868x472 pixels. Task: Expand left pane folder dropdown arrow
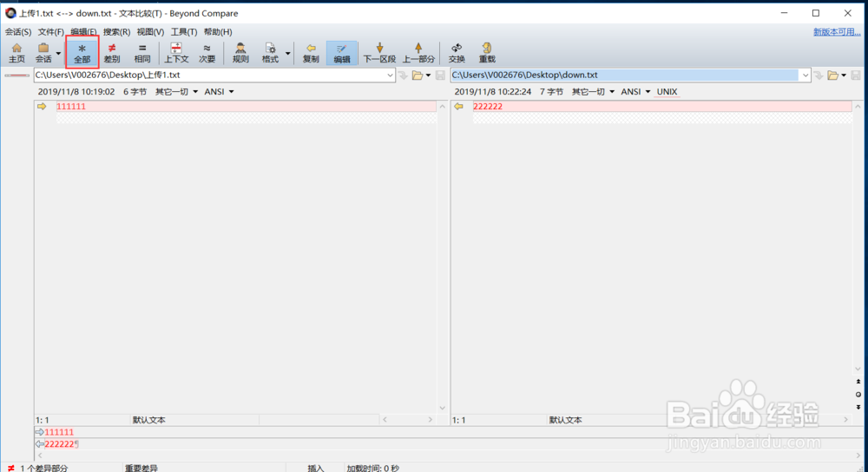pyautogui.click(x=429, y=75)
